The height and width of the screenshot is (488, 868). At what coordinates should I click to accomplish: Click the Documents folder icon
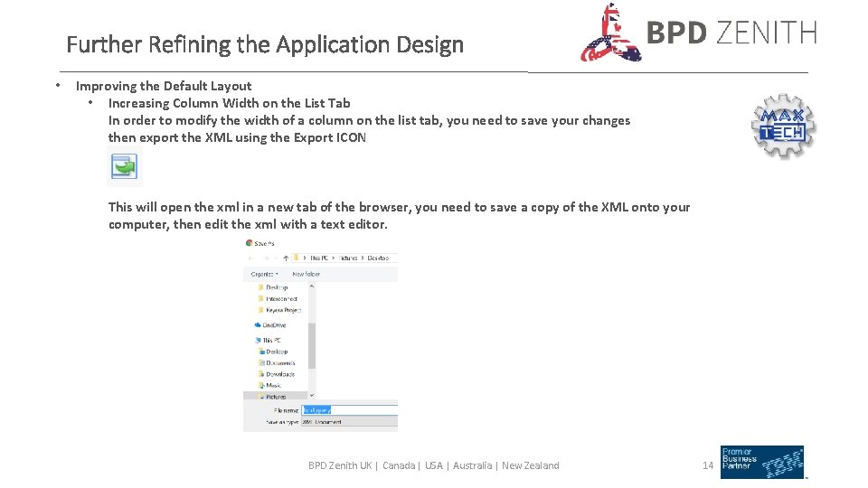[x=262, y=363]
